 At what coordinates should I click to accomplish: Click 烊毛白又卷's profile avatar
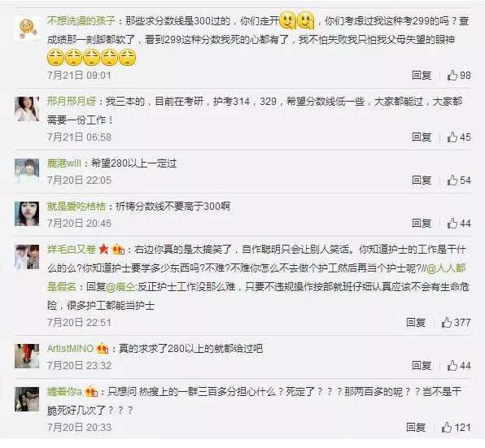pyautogui.click(x=27, y=257)
